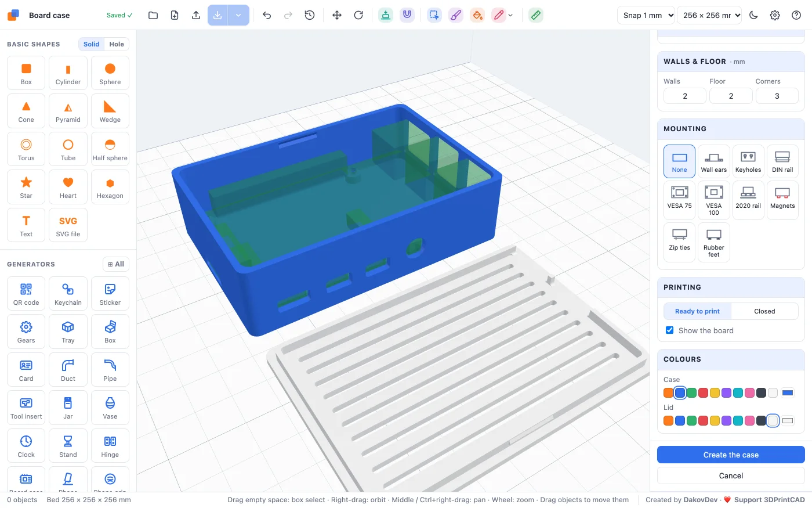Undo the last action
Viewport: 812px width, 508px height.
click(267, 15)
